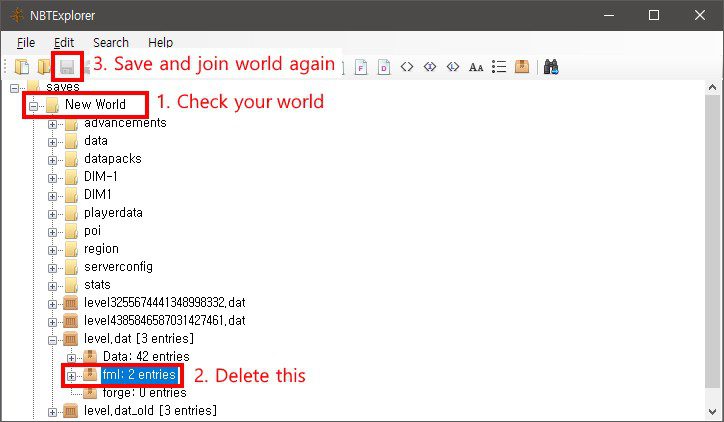Screen dimensions: 724x422
Task: Open the File menu
Action: (26, 42)
